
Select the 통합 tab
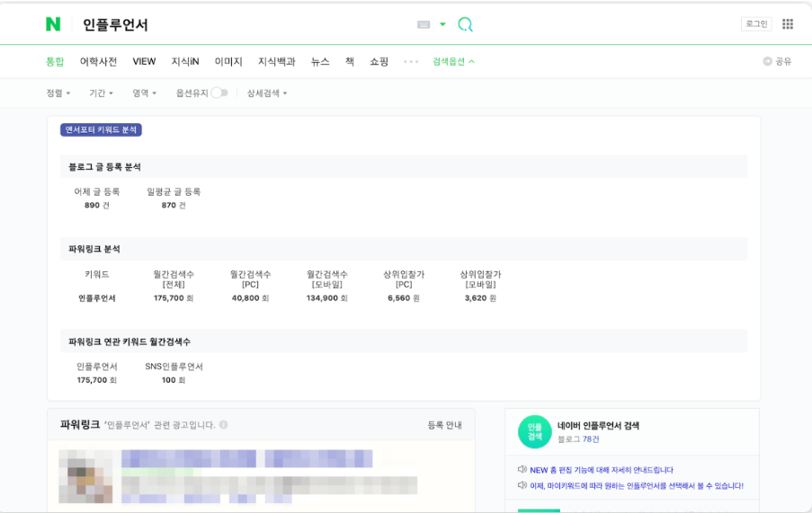click(x=55, y=61)
